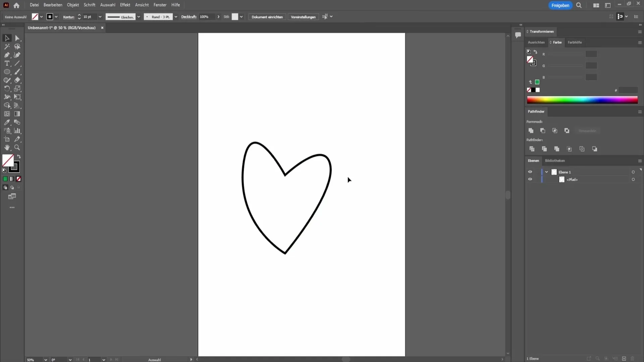Open the Stil graphic style dropdown
The image size is (644, 362).
(x=241, y=17)
